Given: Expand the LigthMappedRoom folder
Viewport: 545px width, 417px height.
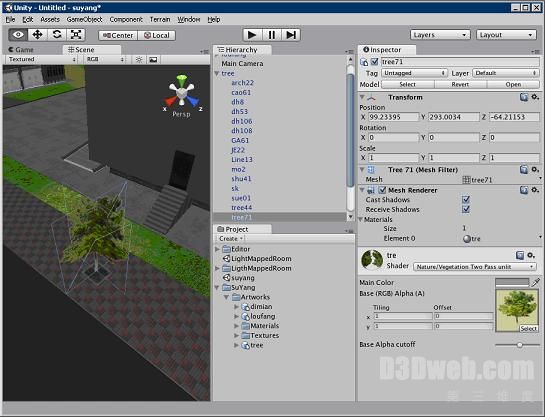Looking at the screenshot, I should pos(218,268).
